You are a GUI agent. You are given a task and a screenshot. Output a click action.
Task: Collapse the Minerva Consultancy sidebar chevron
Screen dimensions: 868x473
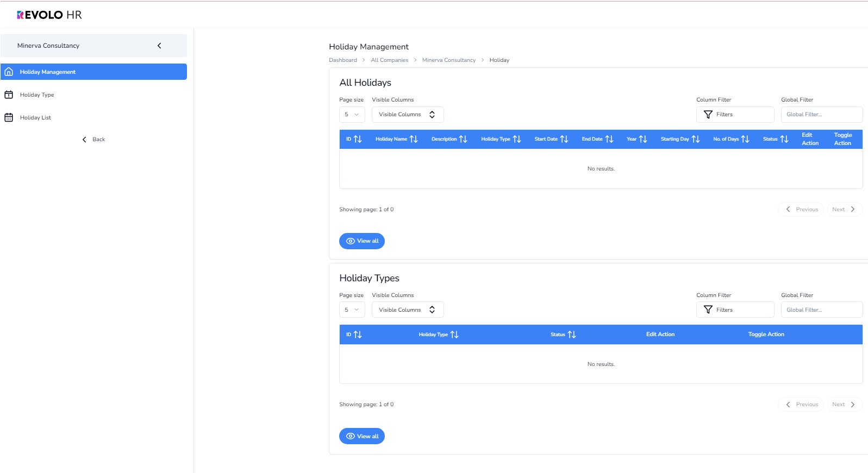click(159, 46)
